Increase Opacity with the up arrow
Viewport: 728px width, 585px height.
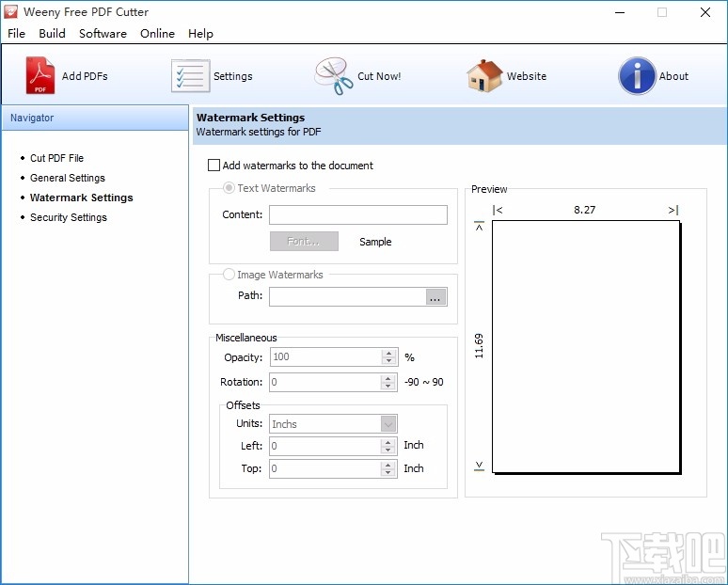(x=388, y=354)
